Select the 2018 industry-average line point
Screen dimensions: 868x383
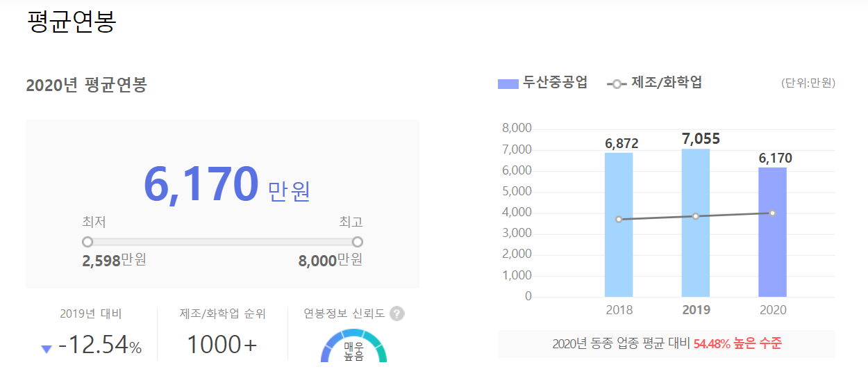(619, 219)
